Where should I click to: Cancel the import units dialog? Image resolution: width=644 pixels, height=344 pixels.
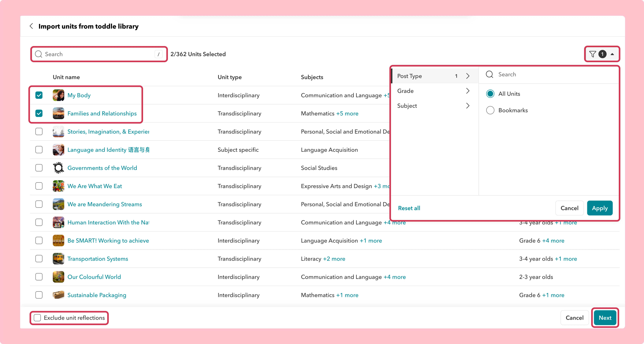point(575,318)
